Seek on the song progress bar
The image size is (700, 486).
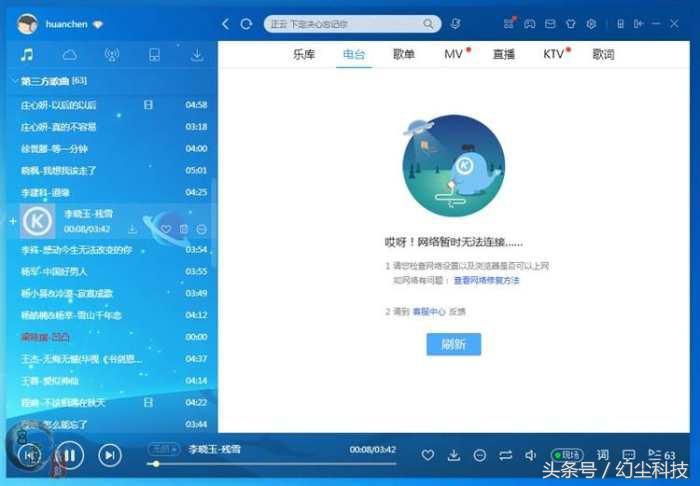click(271, 464)
